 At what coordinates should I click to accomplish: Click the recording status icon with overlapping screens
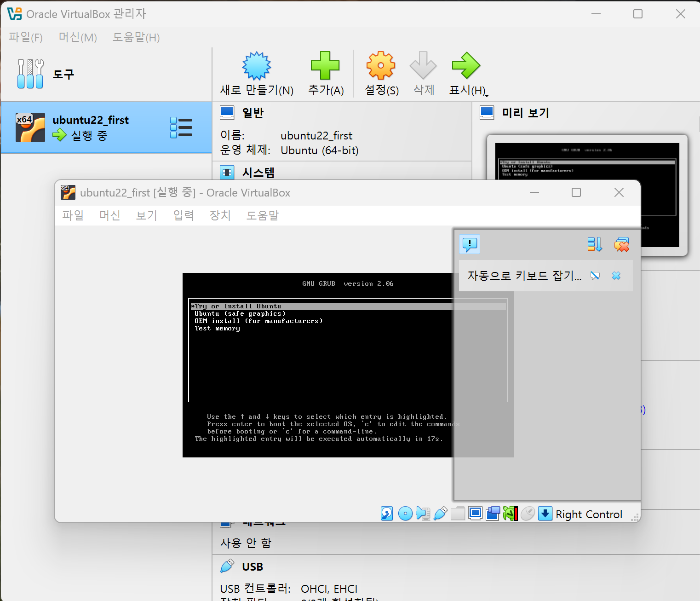pyautogui.click(x=493, y=514)
